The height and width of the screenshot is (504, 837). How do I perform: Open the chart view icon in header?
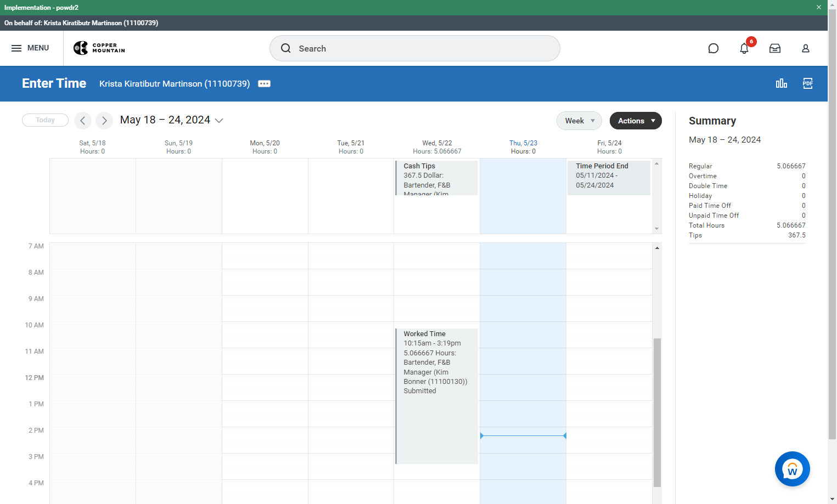(782, 83)
